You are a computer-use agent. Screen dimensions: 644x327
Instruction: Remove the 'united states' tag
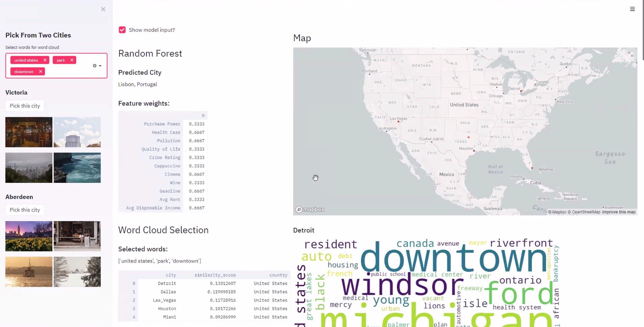tap(45, 60)
